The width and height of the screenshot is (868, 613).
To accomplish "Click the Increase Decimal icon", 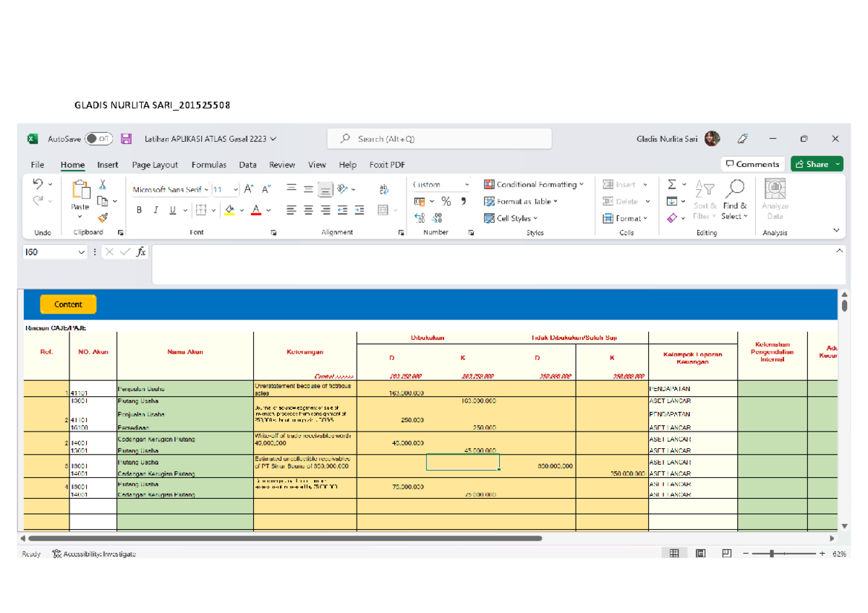I will coord(420,216).
